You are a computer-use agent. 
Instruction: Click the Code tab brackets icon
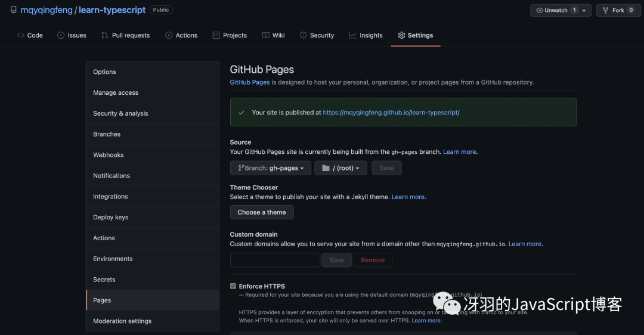20,35
